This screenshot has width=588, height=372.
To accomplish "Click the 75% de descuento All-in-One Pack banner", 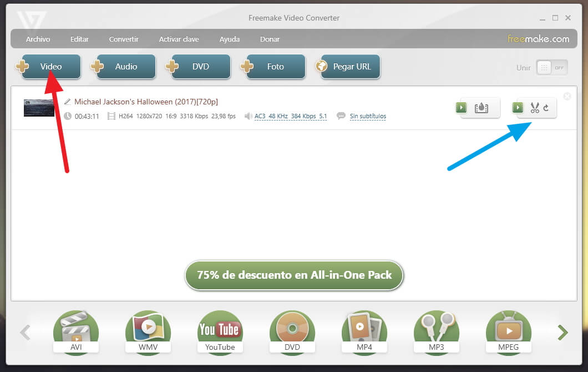I will tap(294, 275).
